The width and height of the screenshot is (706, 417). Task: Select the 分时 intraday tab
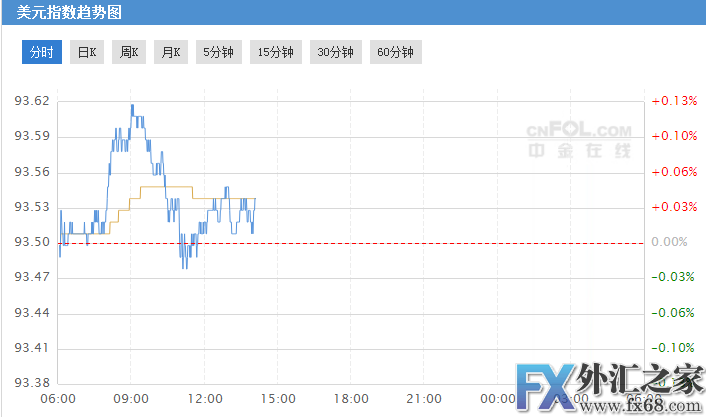click(42, 52)
